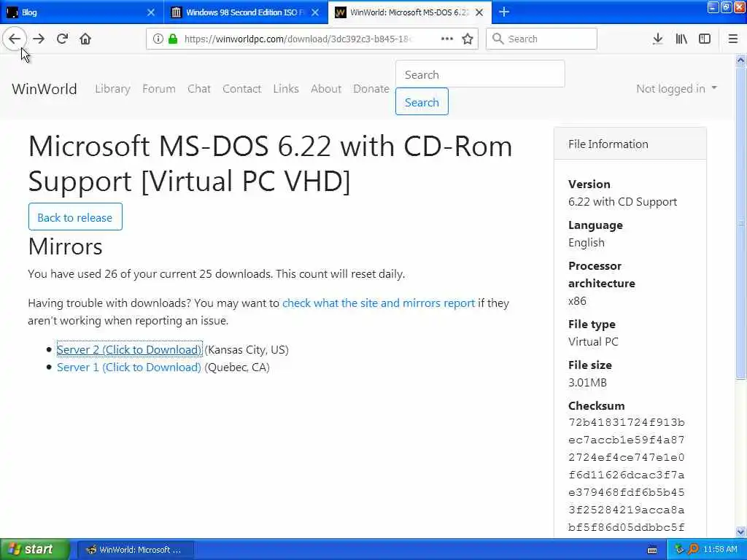Click the scrollbar down arrow
Screen dimensions: 747x560
tap(740, 532)
